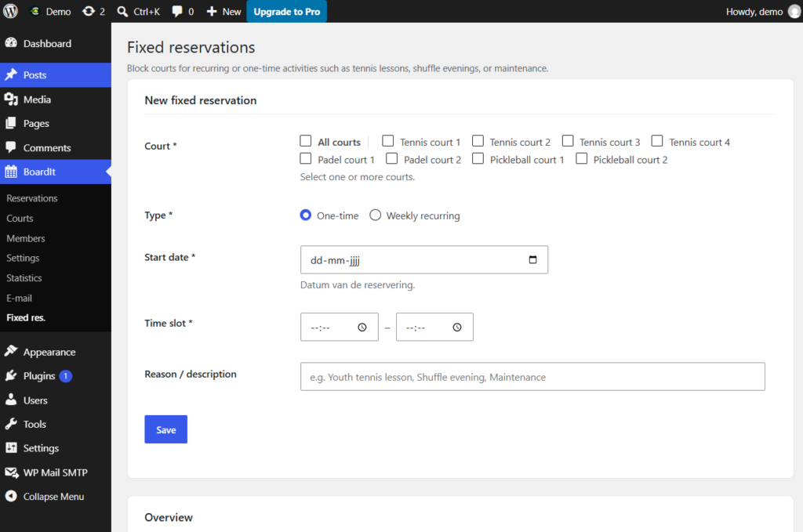Tick the Tennis court 1 checkbox
Image resolution: width=803 pixels, height=532 pixels.
coord(388,141)
